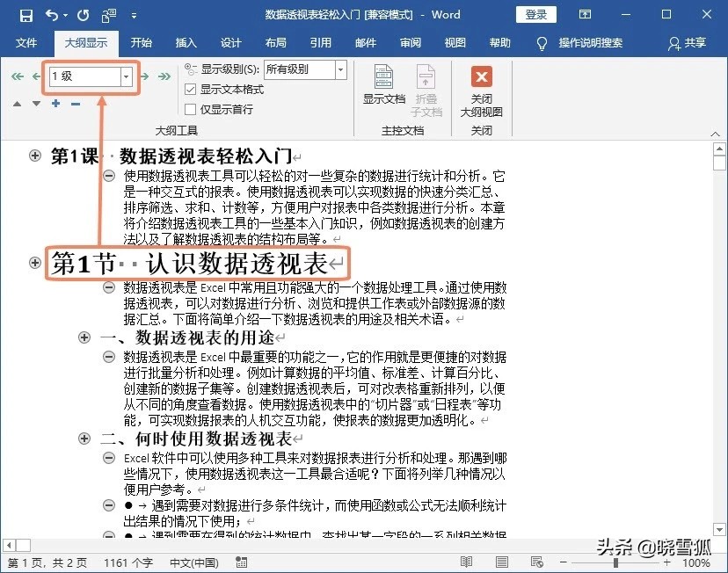The height and width of the screenshot is (573, 728).
Task: Collapse outline content with minus icon
Action: (75, 104)
